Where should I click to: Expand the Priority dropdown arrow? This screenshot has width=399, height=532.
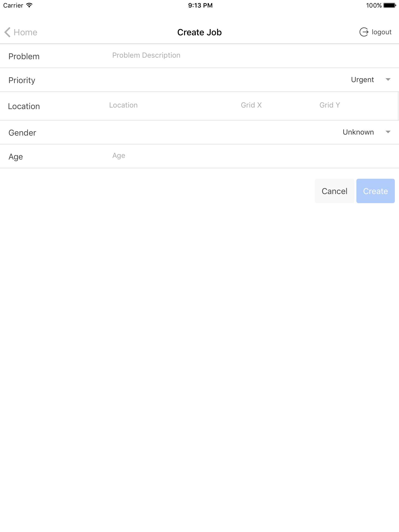point(388,80)
